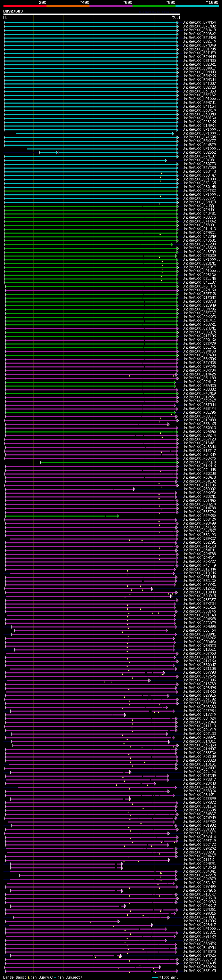Select the UniRef100_A9MHW3 label
Viewport: 222px width, 980px height.
coord(199,72)
